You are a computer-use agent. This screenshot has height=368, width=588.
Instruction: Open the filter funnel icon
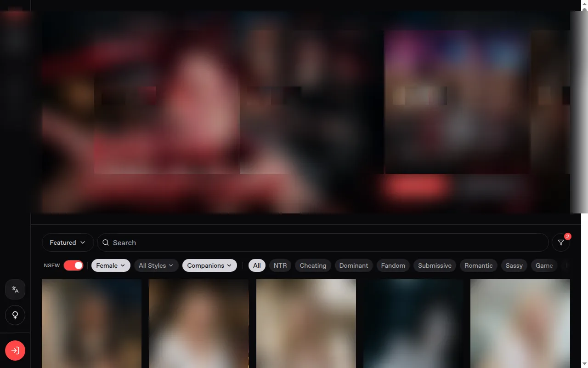[561, 242]
